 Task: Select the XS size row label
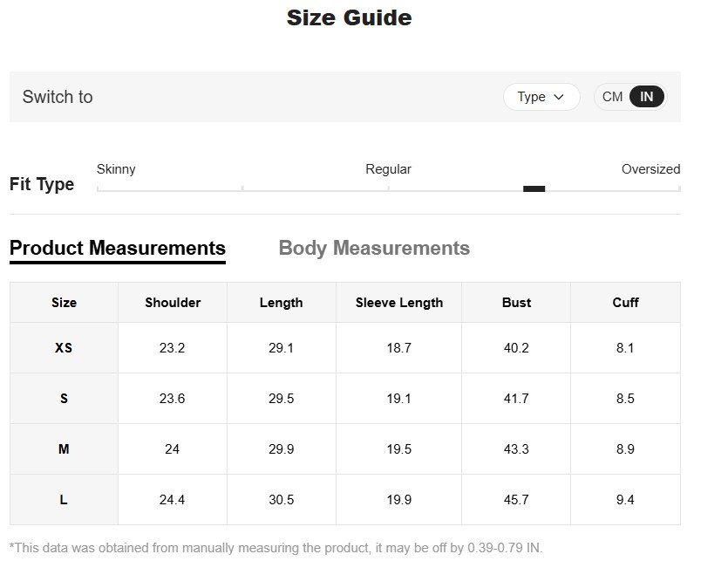64,348
